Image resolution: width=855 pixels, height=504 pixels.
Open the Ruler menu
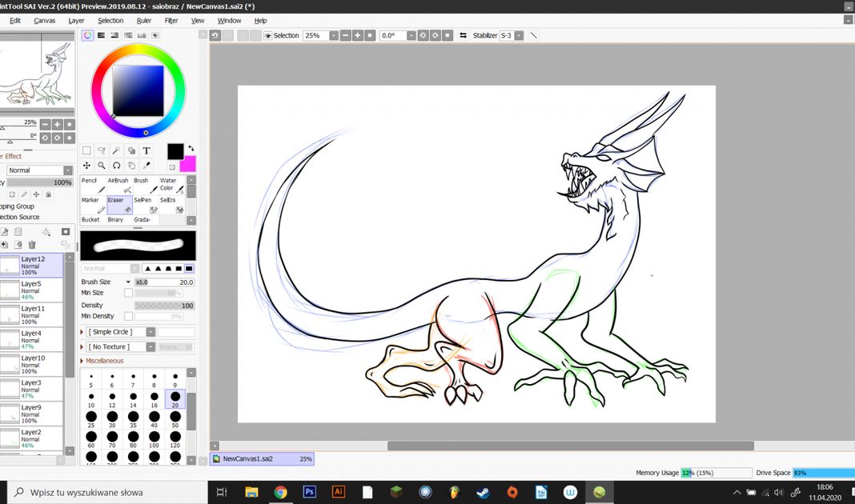(x=144, y=21)
